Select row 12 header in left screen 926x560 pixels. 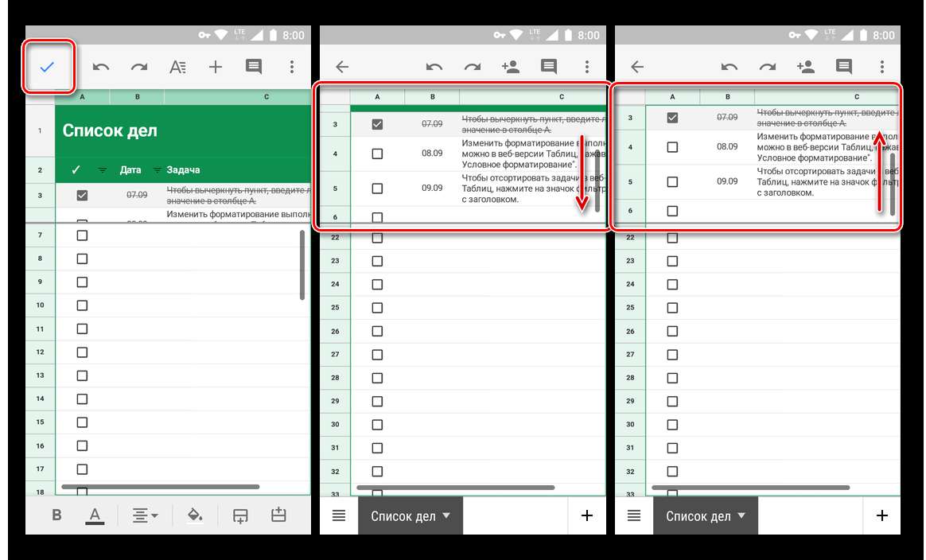(40, 352)
